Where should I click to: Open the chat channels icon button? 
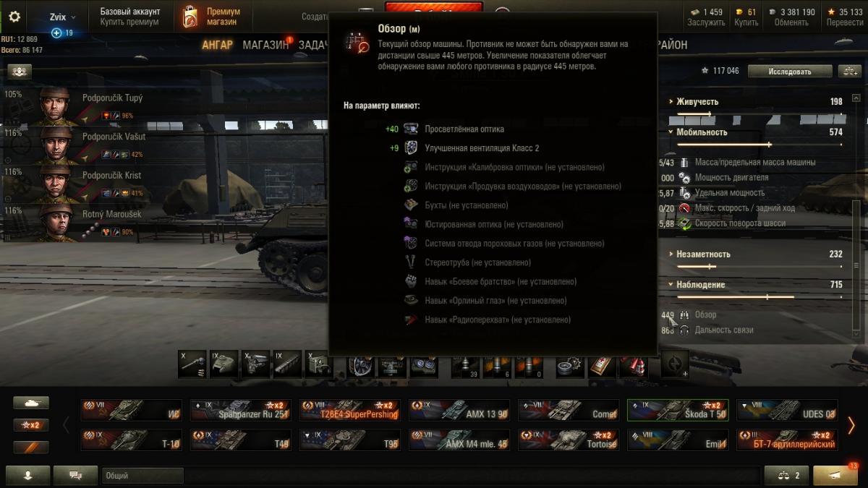tap(75, 476)
